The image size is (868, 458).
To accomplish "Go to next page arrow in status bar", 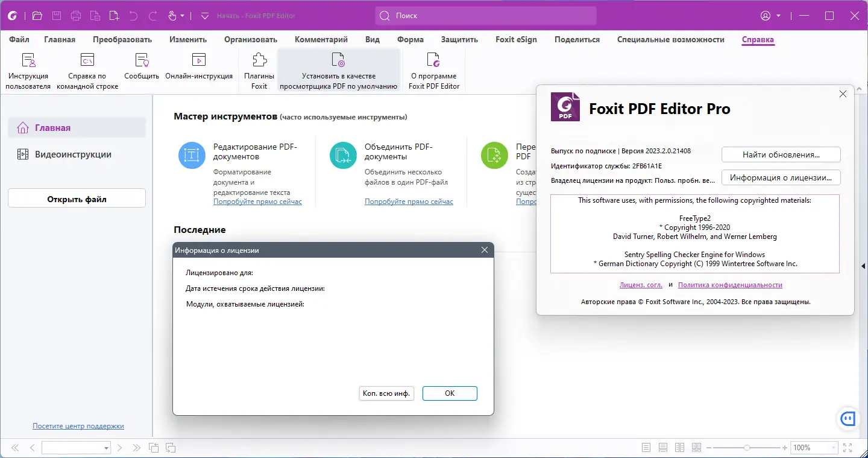I will [x=119, y=448].
